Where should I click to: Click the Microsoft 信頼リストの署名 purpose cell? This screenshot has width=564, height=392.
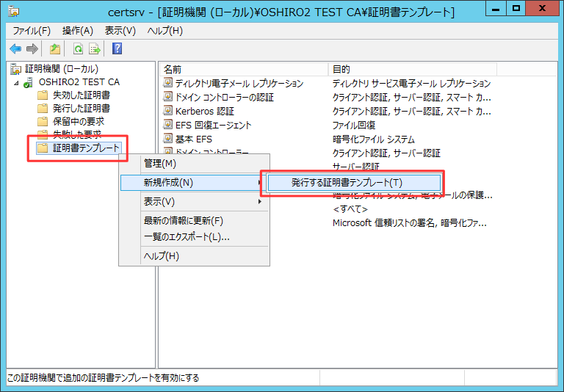coord(409,223)
